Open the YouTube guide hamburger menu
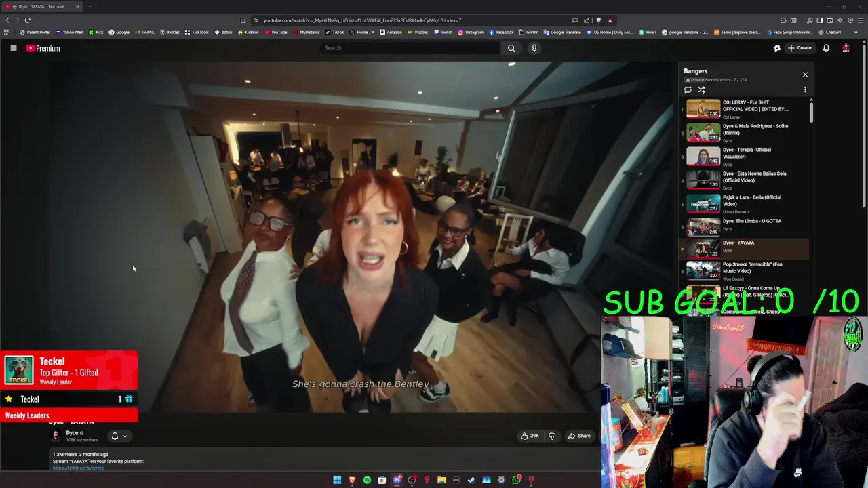868x488 pixels. coord(13,48)
